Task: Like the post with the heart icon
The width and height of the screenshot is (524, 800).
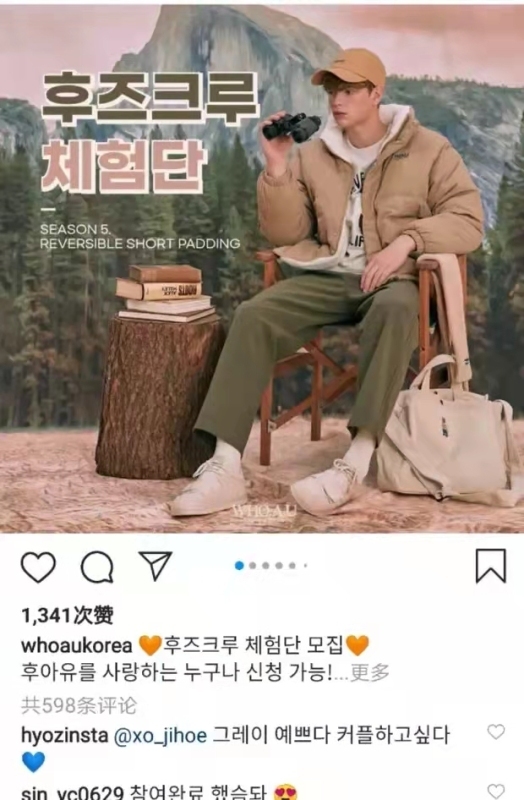Action: tap(38, 567)
